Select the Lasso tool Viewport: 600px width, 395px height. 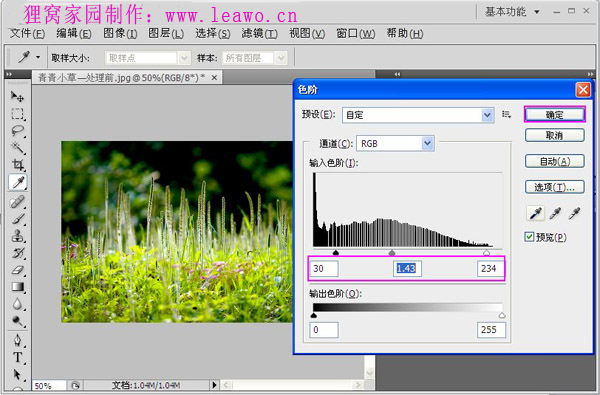(x=17, y=131)
